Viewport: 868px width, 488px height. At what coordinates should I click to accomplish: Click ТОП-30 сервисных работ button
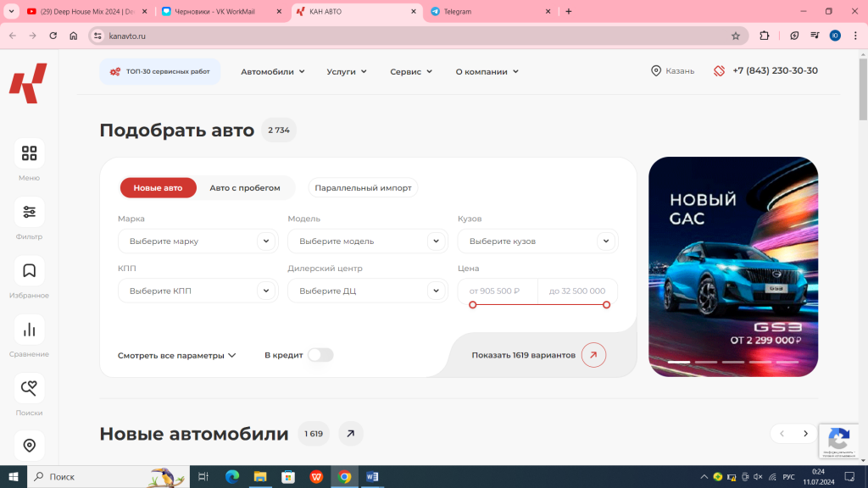pyautogui.click(x=160, y=72)
